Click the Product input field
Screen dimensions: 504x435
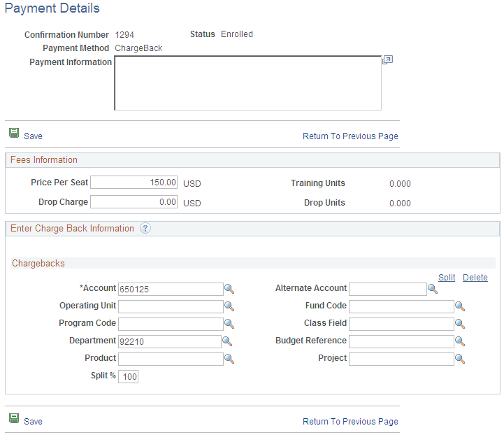(171, 359)
